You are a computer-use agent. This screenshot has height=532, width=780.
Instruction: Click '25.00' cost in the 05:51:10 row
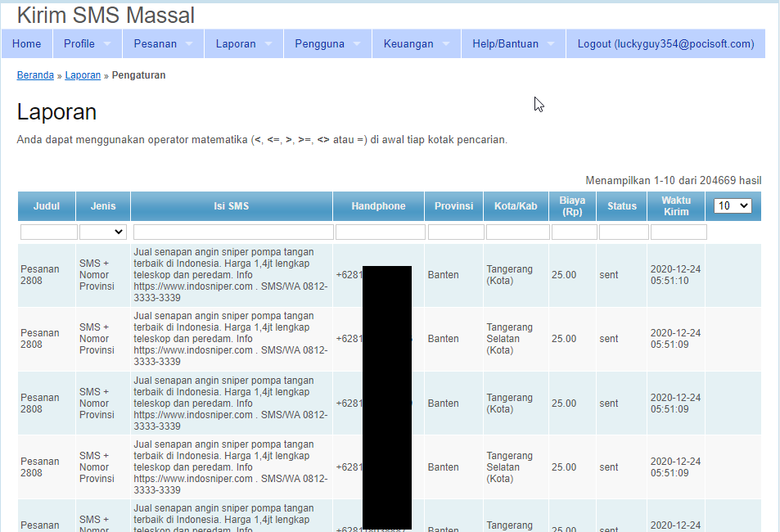coord(564,275)
